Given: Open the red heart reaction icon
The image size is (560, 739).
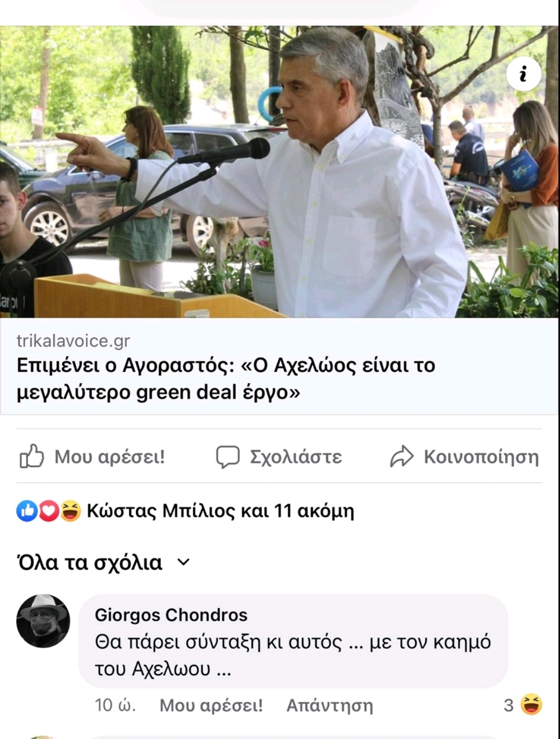Looking at the screenshot, I should click(x=49, y=511).
